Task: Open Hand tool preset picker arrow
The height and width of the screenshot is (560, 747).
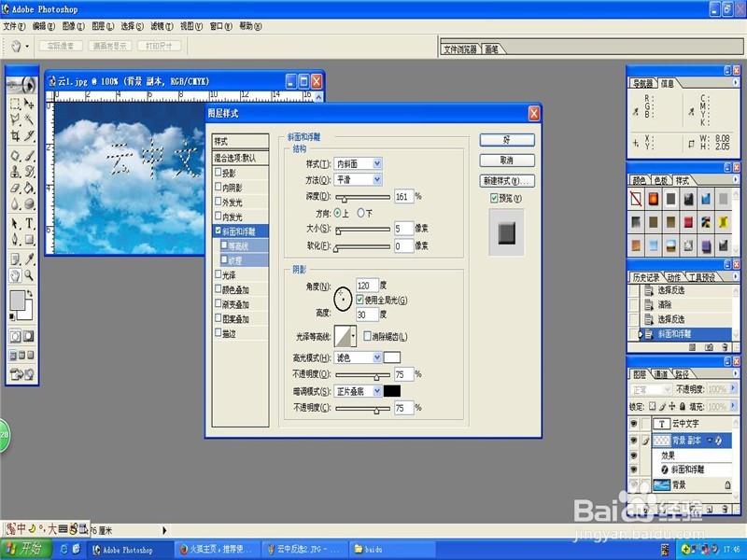Action: [27, 46]
